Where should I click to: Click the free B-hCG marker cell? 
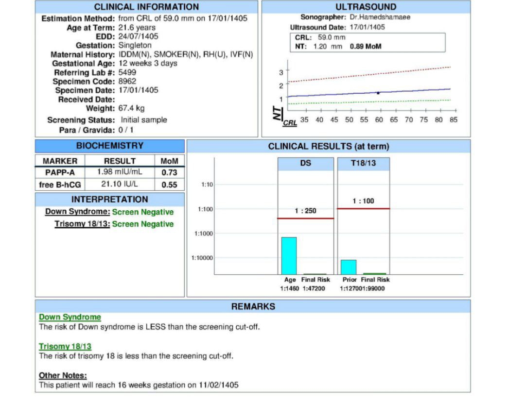click(60, 185)
